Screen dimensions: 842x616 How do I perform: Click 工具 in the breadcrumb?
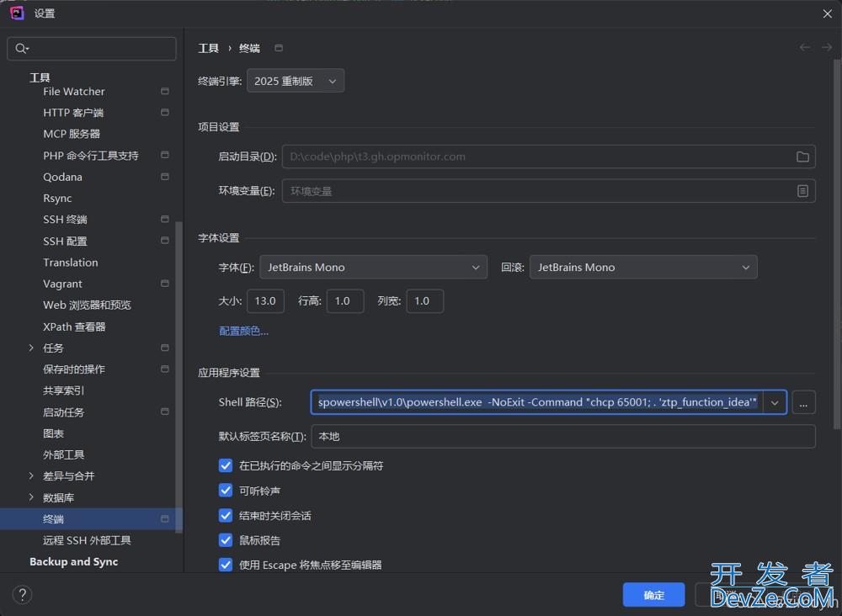pos(208,48)
